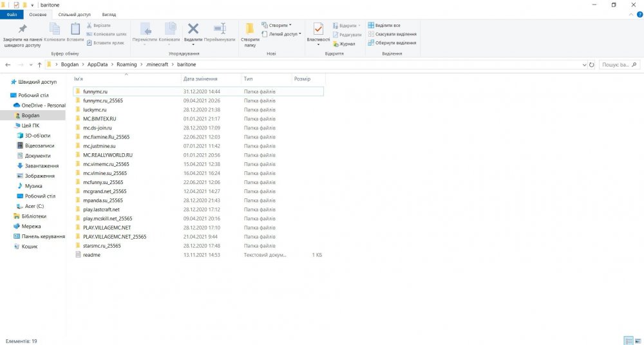
Task: Select Bogdan in the navigation pane
Action: point(33,115)
